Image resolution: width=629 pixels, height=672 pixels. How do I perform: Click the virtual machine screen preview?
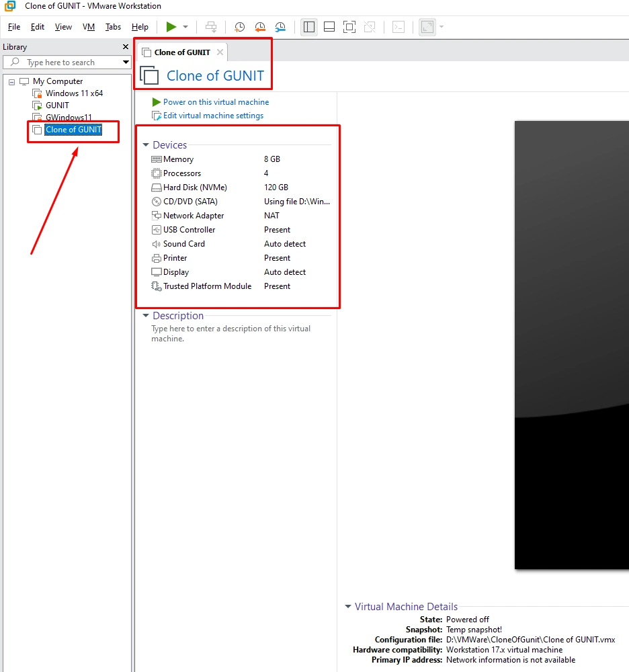tap(572, 345)
